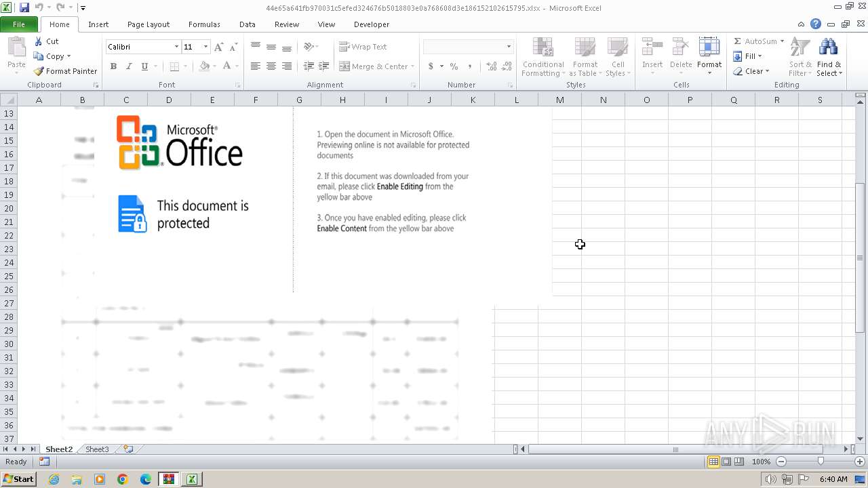This screenshot has width=868, height=488.
Task: Open the Calibri font name dropdown
Action: point(176,47)
